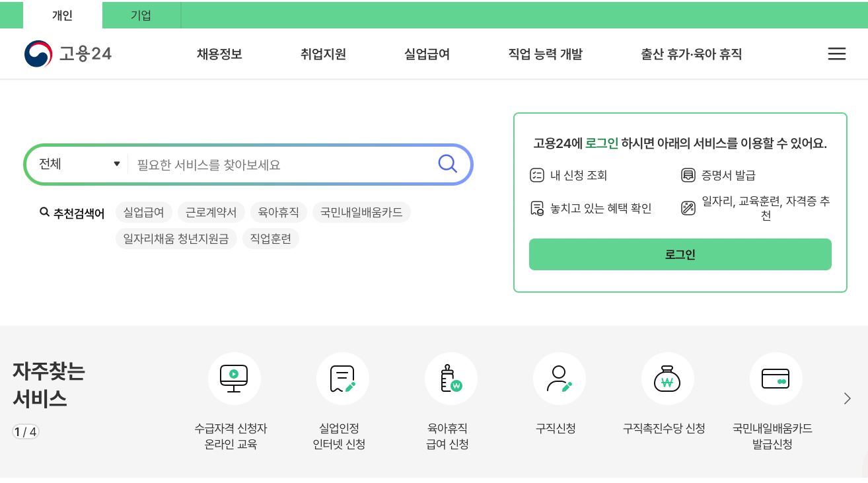Click the 내 신청 조회 text
Screen dimensions: 868x483
(579, 175)
